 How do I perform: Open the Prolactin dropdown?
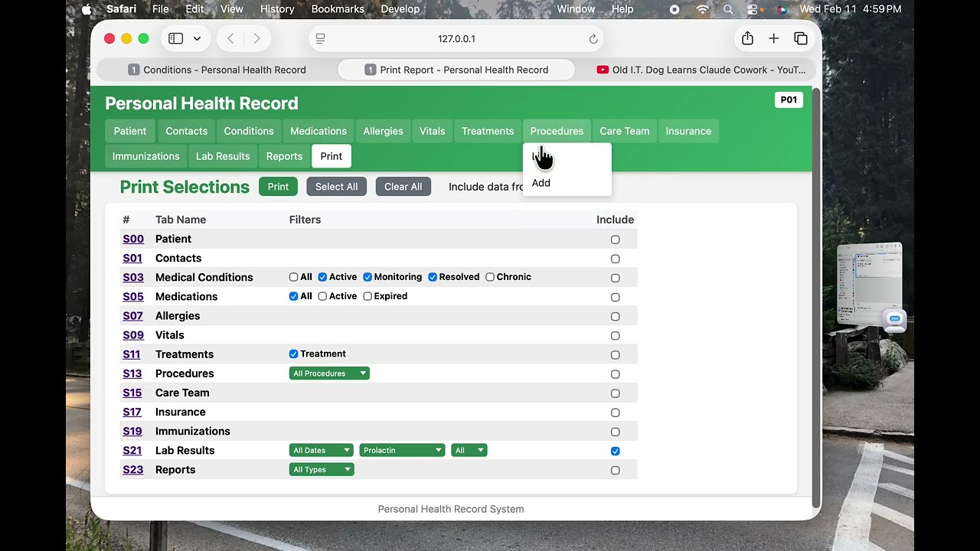tap(402, 451)
